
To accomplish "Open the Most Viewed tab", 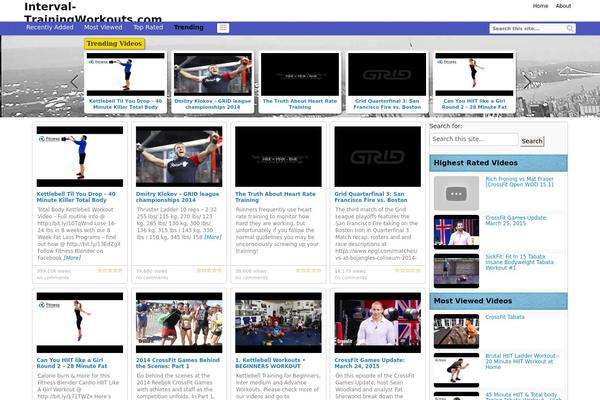I will (x=103, y=28).
